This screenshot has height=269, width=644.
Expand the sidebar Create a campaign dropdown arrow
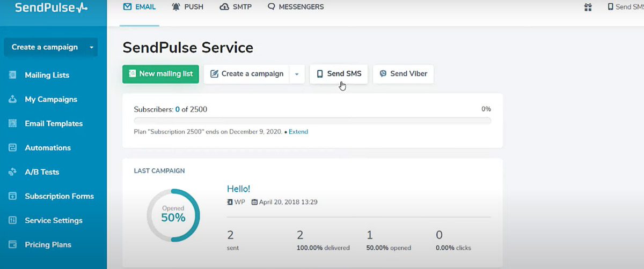[91, 47]
